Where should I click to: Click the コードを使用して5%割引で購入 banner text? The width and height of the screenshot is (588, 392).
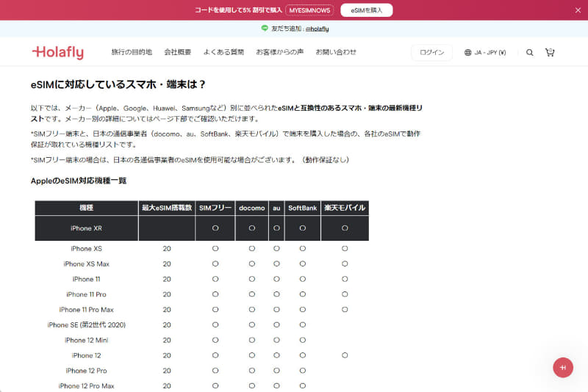click(x=238, y=10)
